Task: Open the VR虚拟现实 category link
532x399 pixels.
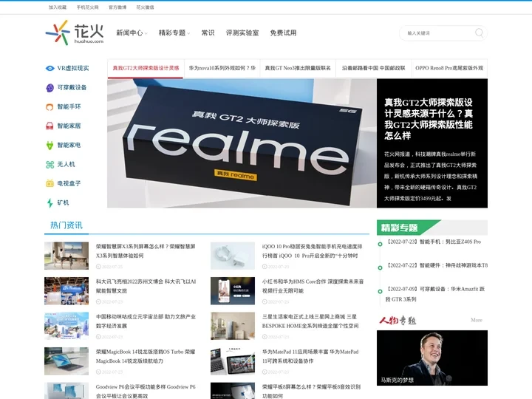Action: [x=73, y=68]
